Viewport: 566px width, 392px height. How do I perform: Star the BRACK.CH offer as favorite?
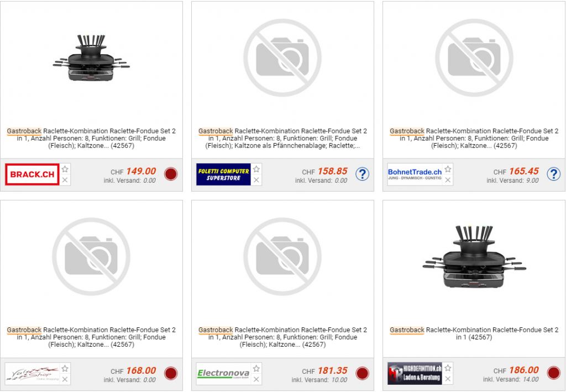click(65, 169)
